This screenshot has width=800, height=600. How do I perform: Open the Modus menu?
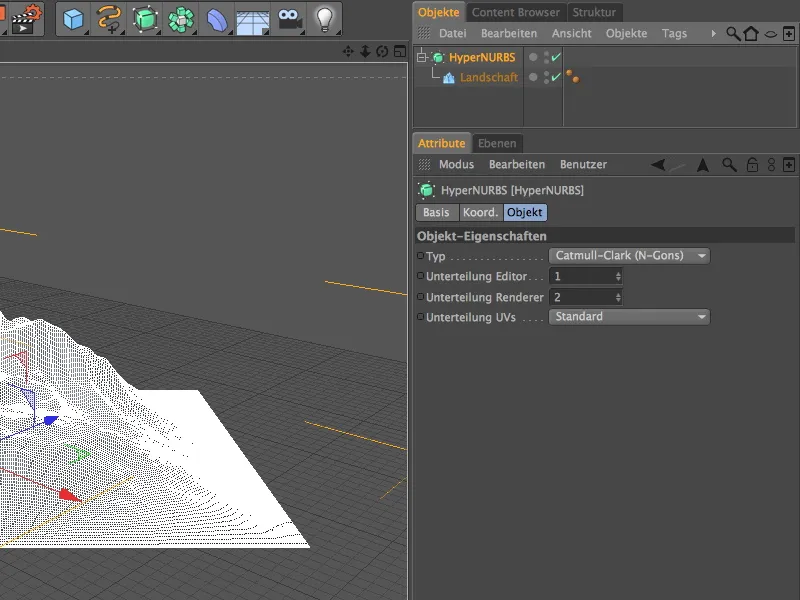tap(456, 164)
